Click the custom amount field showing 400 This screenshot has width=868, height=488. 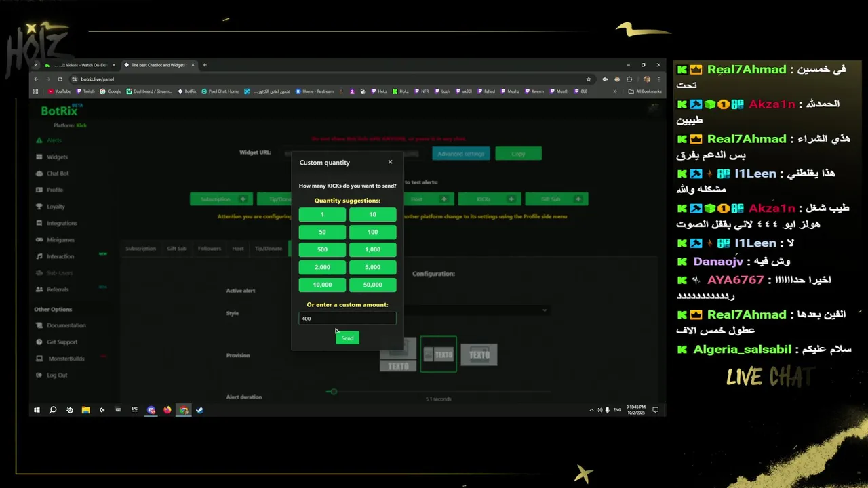point(347,319)
